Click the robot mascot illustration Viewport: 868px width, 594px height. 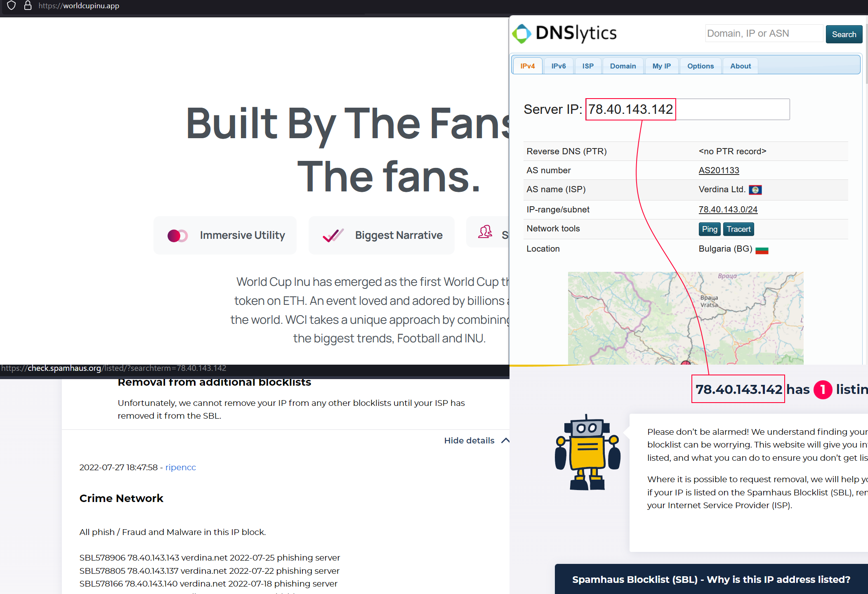tap(587, 454)
